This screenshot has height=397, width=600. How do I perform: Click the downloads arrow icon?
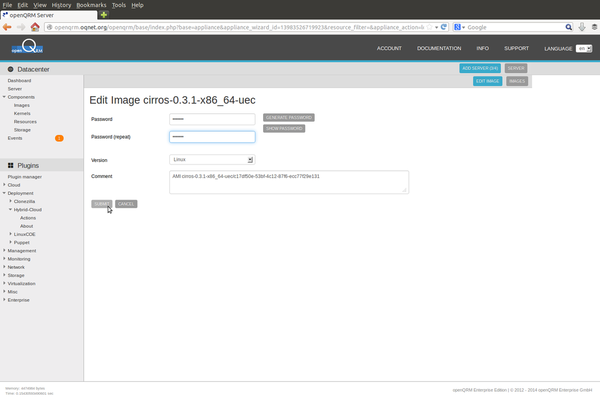click(x=582, y=27)
